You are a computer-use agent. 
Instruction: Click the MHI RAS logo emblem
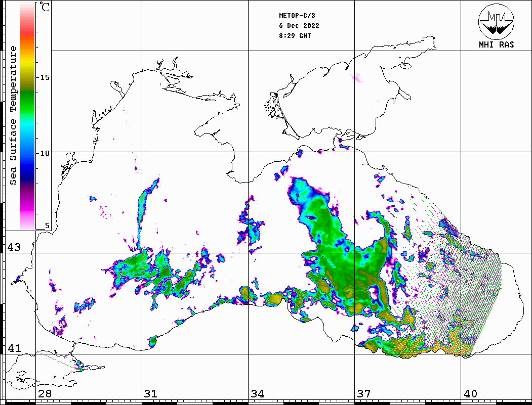pos(496,21)
